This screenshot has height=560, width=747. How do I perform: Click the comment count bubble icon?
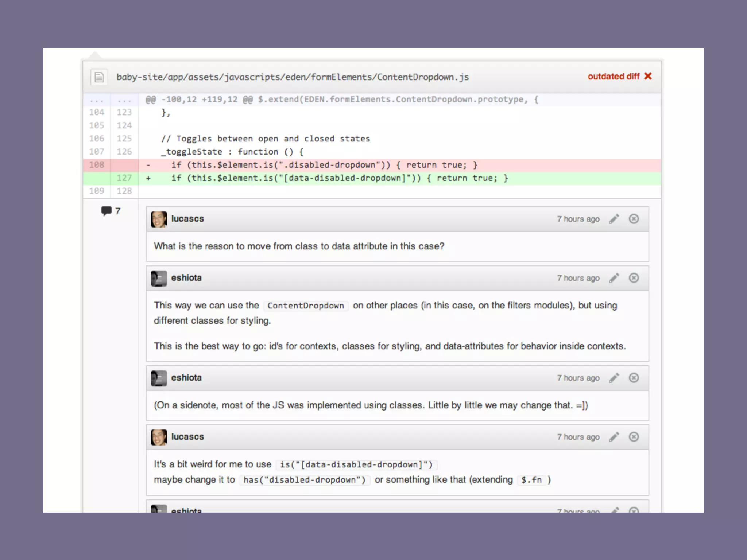tap(106, 211)
